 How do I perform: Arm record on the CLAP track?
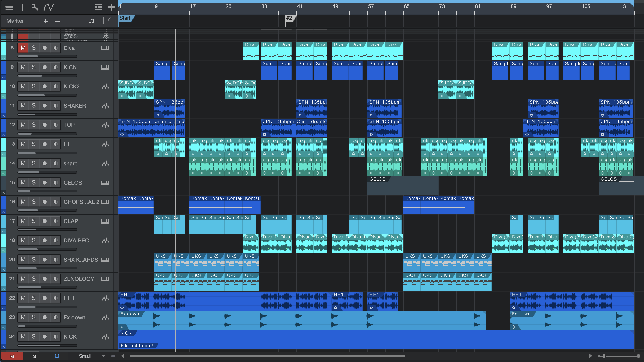(44, 221)
